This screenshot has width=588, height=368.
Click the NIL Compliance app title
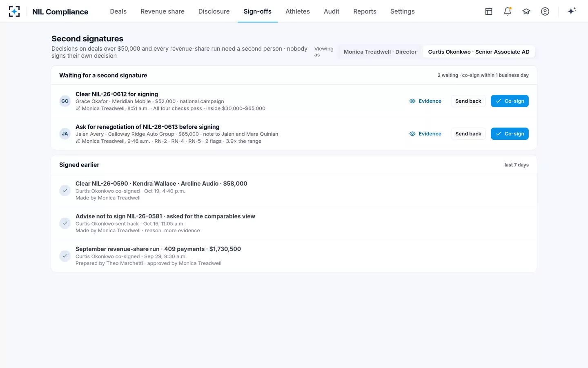(x=60, y=11)
